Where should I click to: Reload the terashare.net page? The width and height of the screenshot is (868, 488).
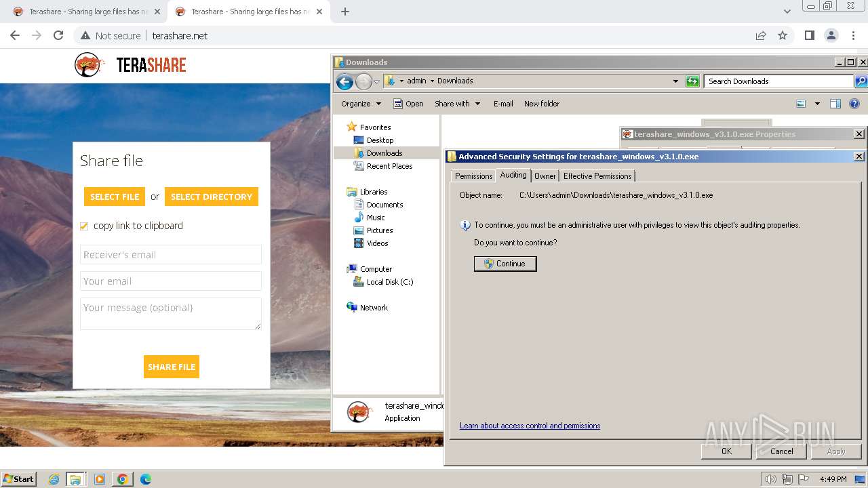pos(58,35)
